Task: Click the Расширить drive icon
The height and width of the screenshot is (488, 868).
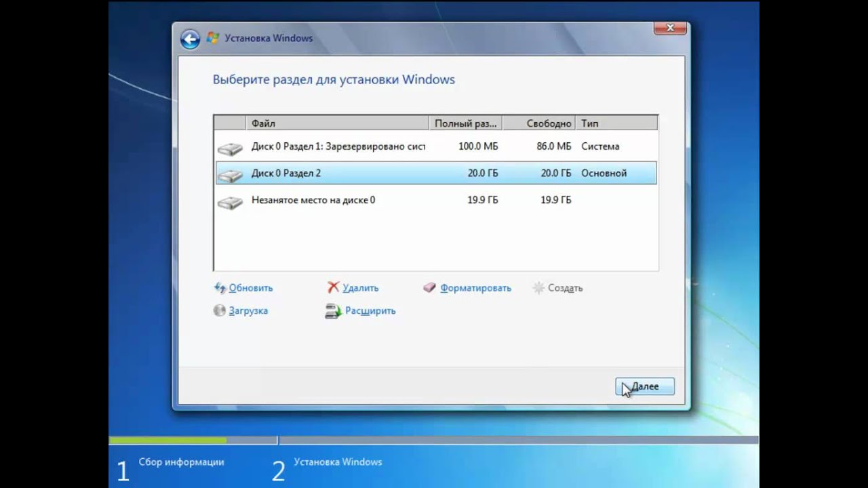Action: point(333,311)
